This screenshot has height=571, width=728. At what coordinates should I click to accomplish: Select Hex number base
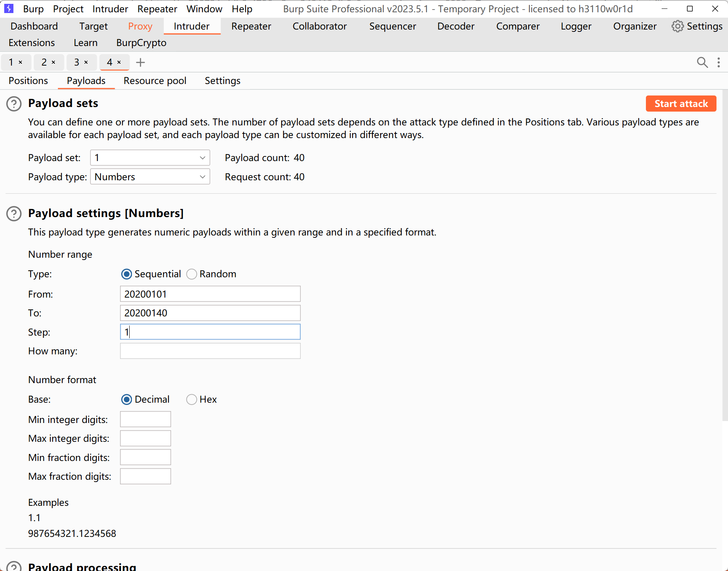[x=191, y=400]
